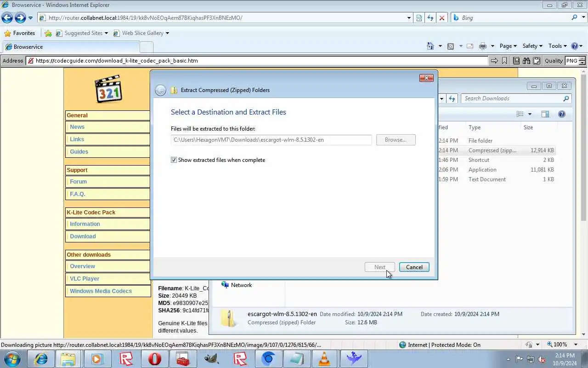Screen dimensions: 588x368
Task: Click the blue Help question icon
Action: (x=574, y=46)
